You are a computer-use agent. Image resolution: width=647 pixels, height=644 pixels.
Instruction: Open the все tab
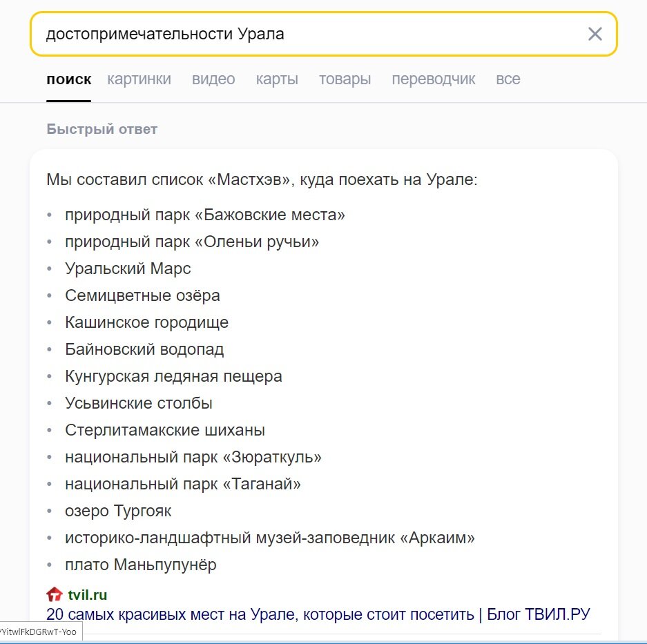click(508, 79)
